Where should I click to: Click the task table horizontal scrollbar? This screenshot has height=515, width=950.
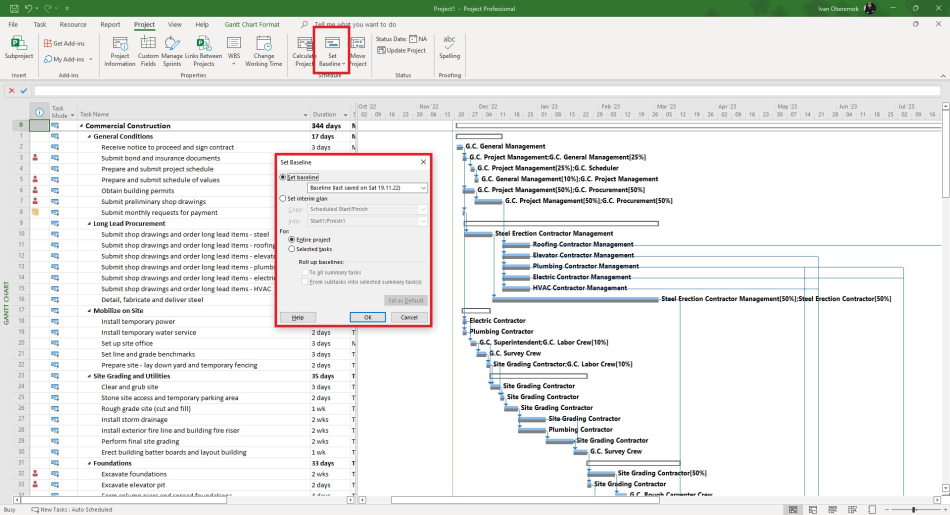pos(124,500)
